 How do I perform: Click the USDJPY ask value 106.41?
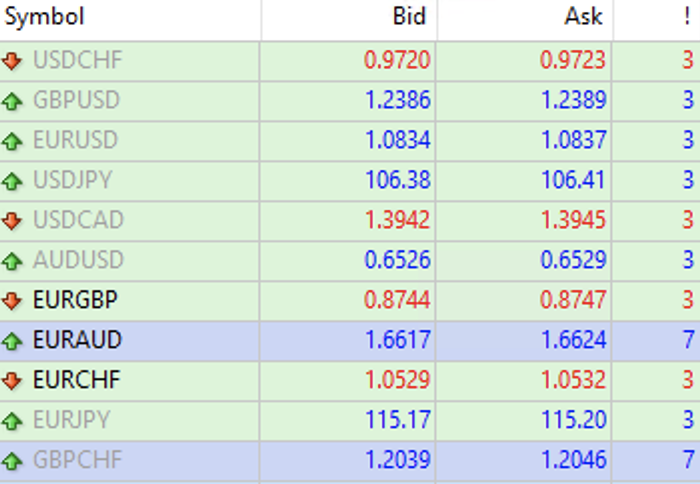click(x=573, y=180)
